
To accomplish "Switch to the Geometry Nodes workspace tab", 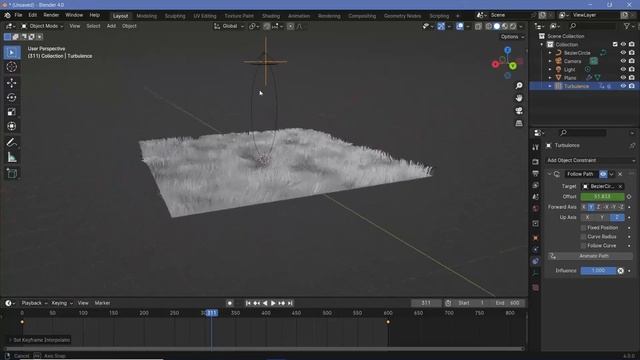I will 402,16.
